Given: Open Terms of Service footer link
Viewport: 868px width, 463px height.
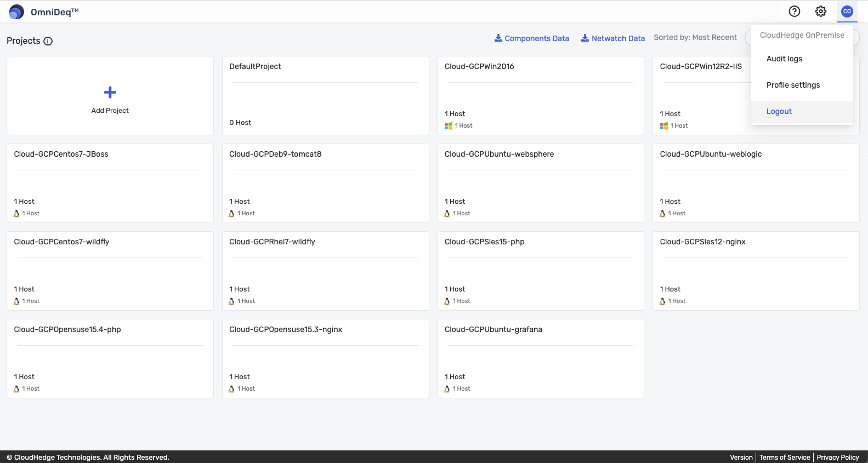Looking at the screenshot, I should (x=785, y=458).
